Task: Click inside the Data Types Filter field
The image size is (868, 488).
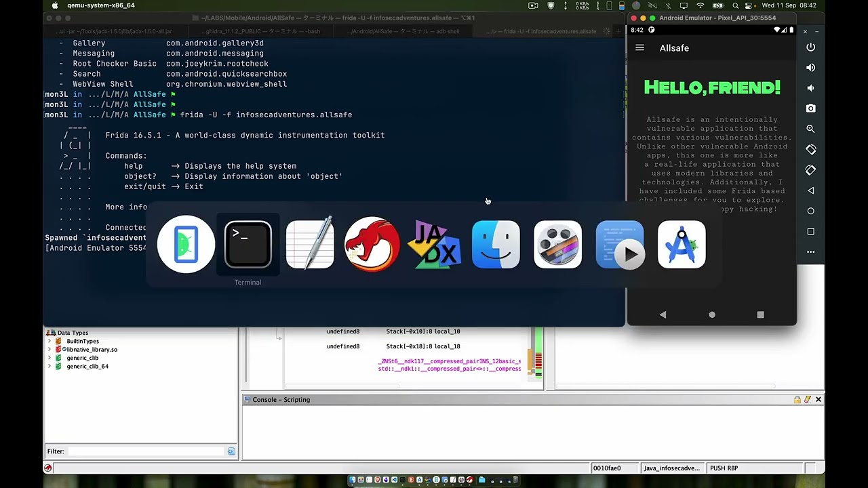Action: [x=146, y=451]
